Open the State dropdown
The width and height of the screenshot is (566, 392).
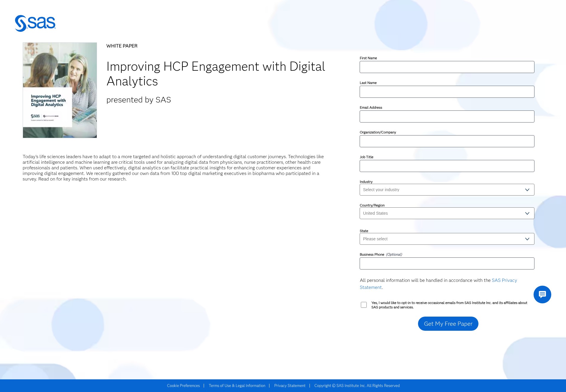(x=447, y=239)
